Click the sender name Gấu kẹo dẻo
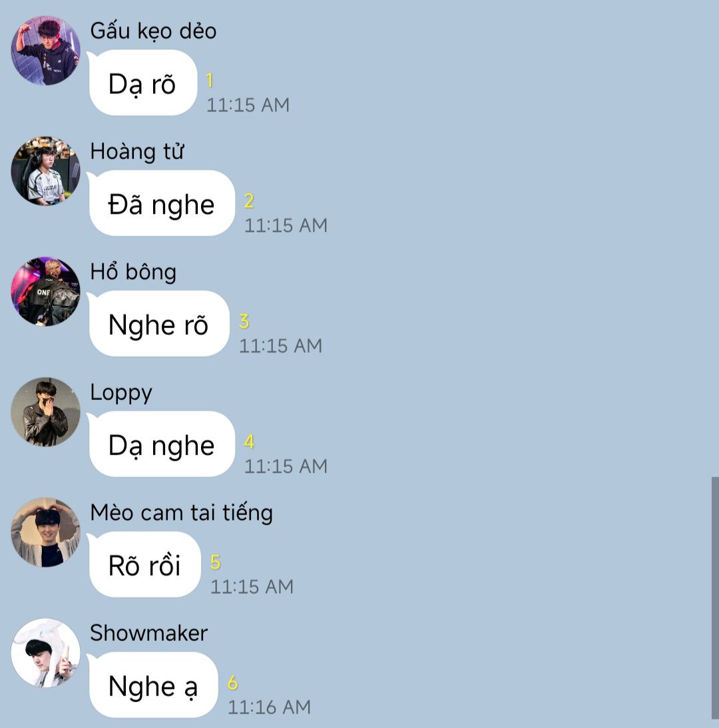Viewport: 719px width, 728px height. (x=153, y=31)
